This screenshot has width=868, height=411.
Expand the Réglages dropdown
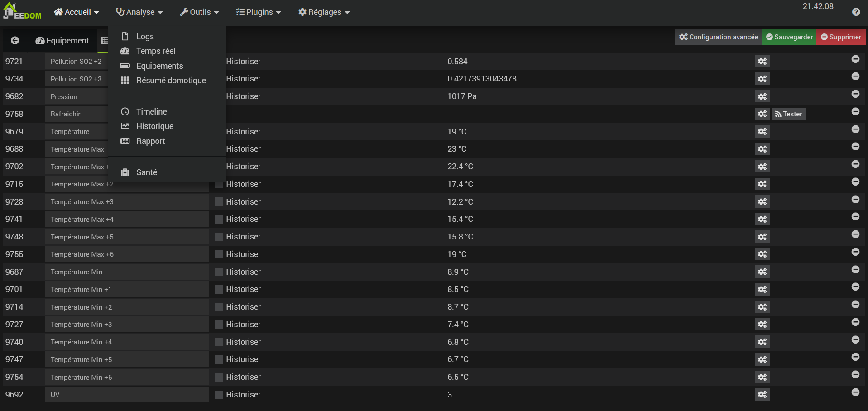coord(324,12)
